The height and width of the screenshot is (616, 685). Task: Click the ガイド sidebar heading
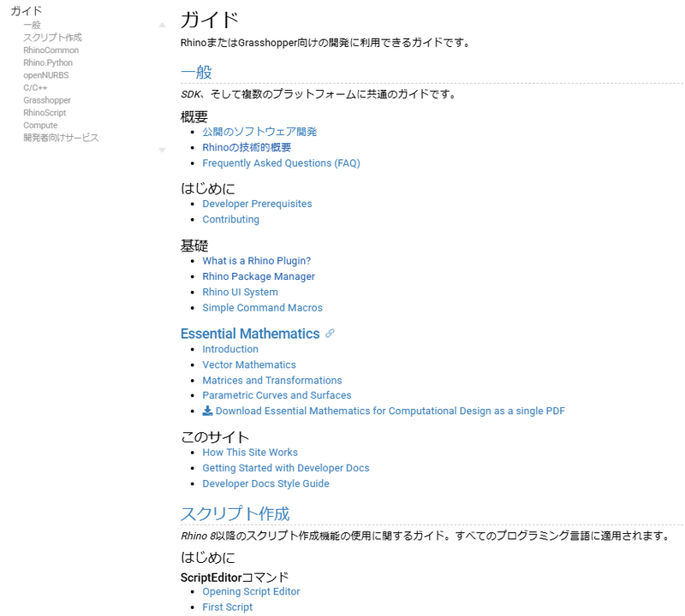(x=27, y=11)
